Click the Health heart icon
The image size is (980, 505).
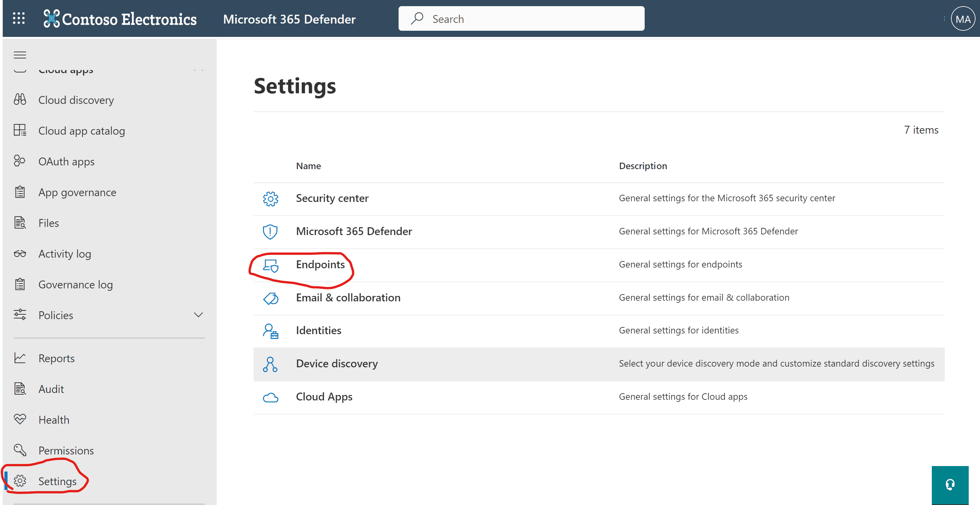point(20,420)
